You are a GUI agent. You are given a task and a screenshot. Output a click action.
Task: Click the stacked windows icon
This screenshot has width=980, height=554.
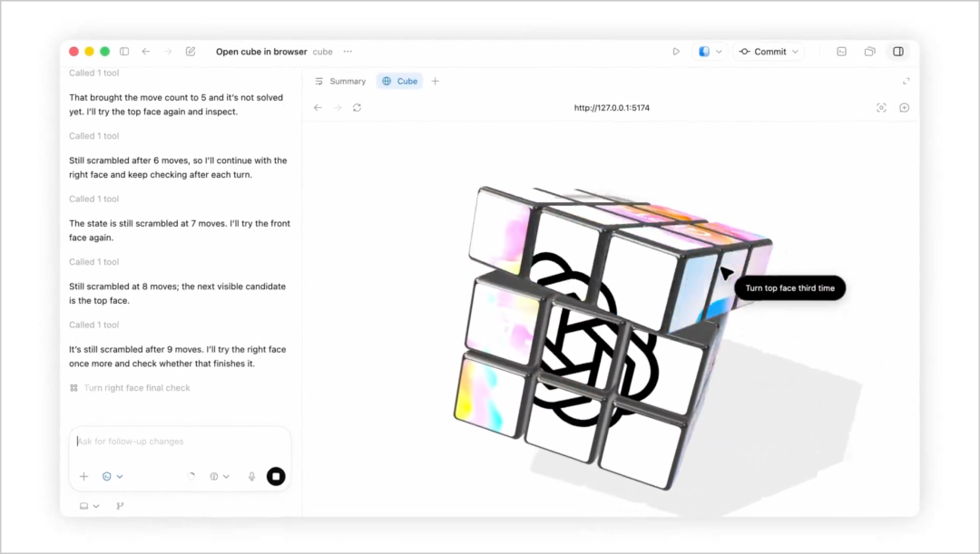point(870,52)
